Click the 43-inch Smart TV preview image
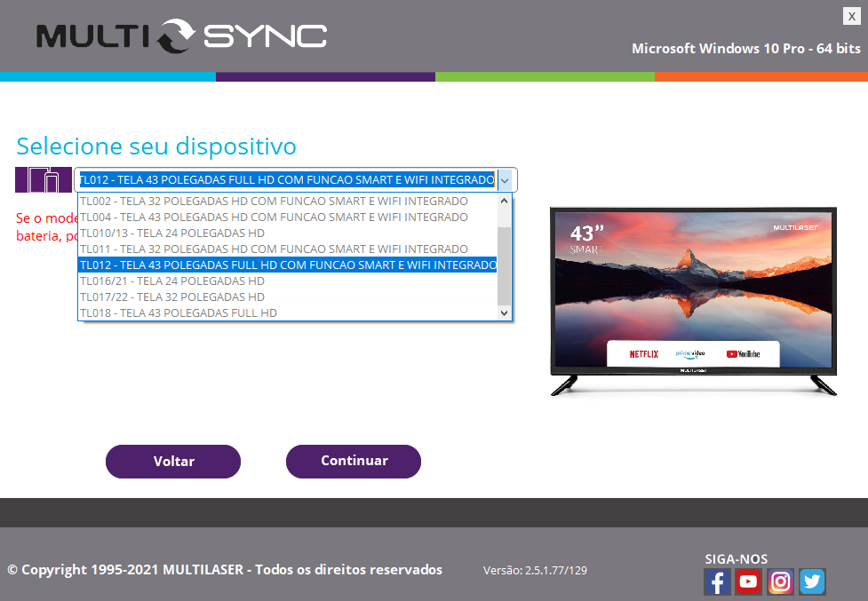The image size is (868, 601). [x=693, y=302]
